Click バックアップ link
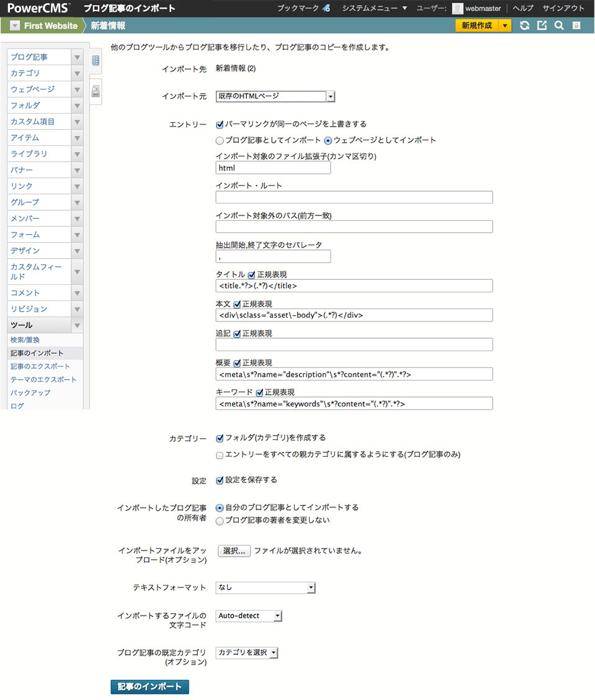 coord(30,393)
